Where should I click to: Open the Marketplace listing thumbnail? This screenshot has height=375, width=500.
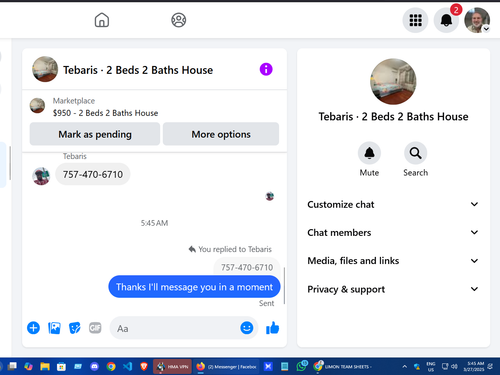37,106
